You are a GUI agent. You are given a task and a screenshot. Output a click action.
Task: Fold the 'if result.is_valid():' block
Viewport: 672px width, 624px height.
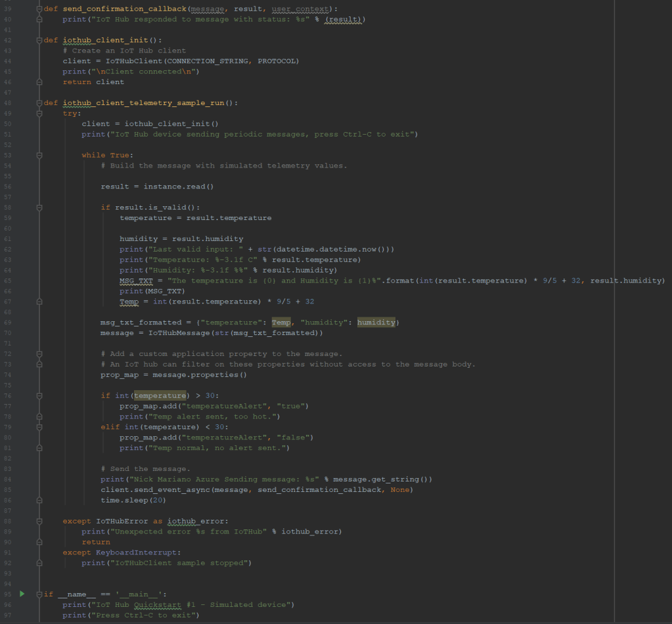pos(39,208)
